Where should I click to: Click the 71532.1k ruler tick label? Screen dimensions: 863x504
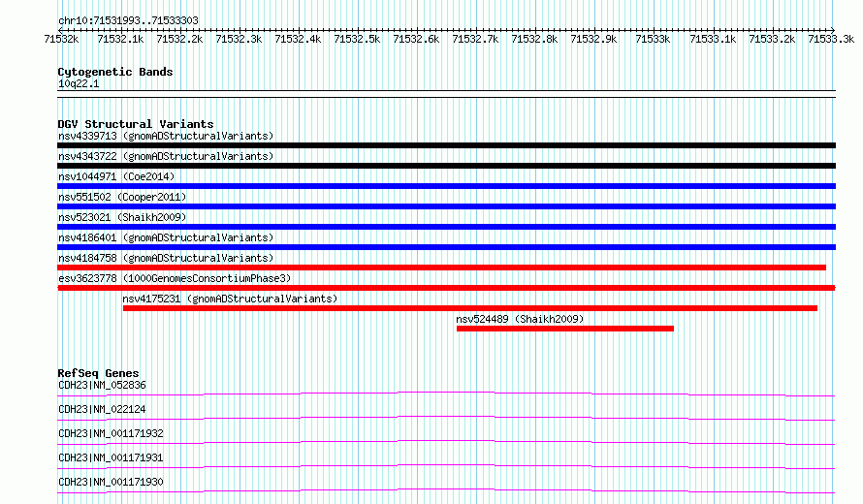click(x=120, y=39)
